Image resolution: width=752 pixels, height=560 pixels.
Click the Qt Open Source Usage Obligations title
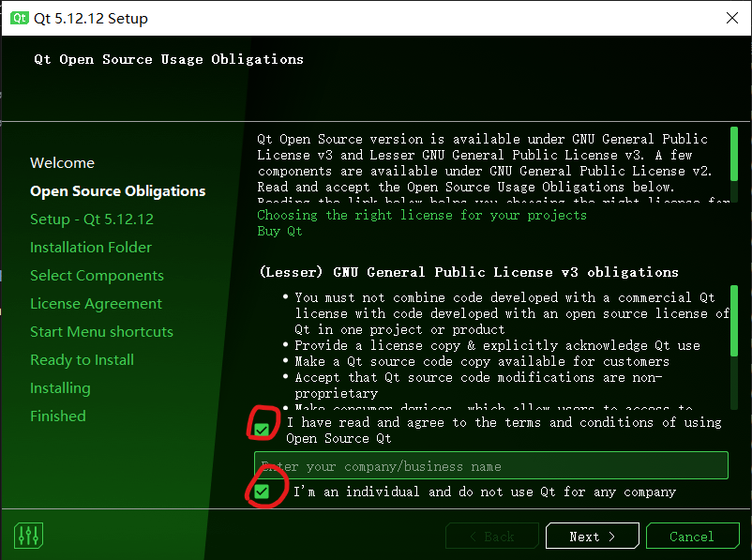pos(169,59)
